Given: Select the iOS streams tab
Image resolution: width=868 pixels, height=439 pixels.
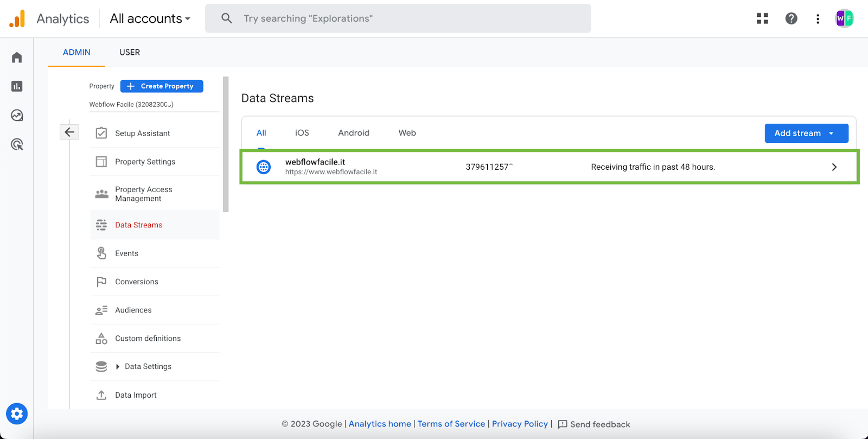Looking at the screenshot, I should (x=302, y=133).
